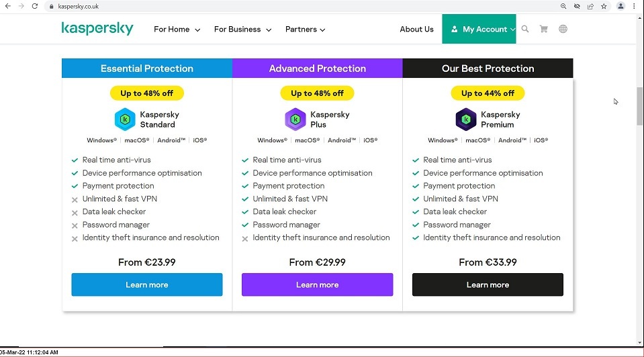The height and width of the screenshot is (357, 644).
Task: Click the page vertical scrollbar thumb
Action: pos(639,106)
